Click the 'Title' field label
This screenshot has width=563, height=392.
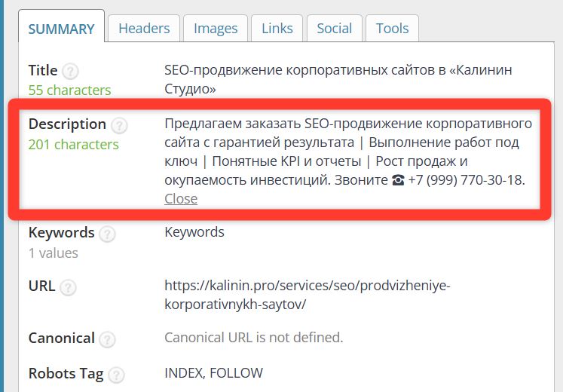point(43,70)
